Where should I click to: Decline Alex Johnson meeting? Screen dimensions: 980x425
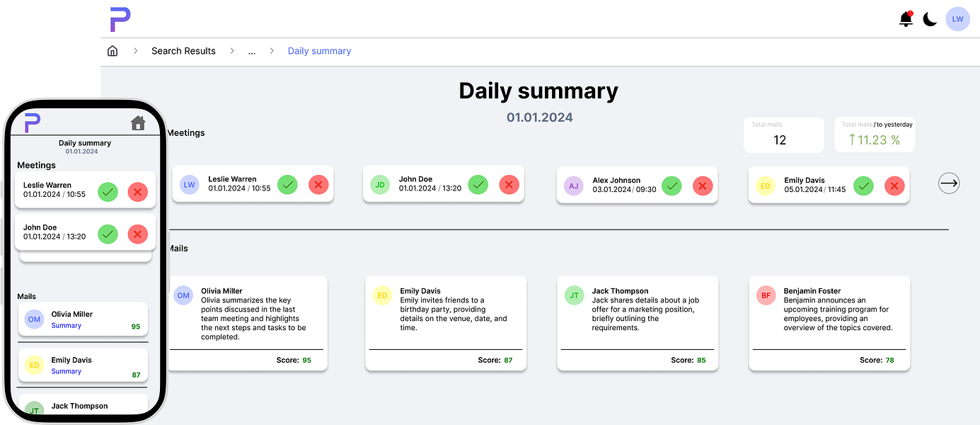703,186
